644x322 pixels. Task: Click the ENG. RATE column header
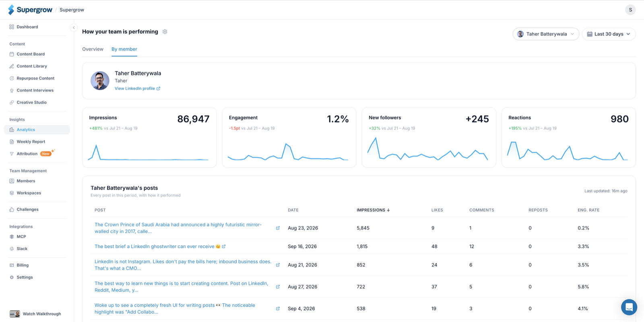588,210
